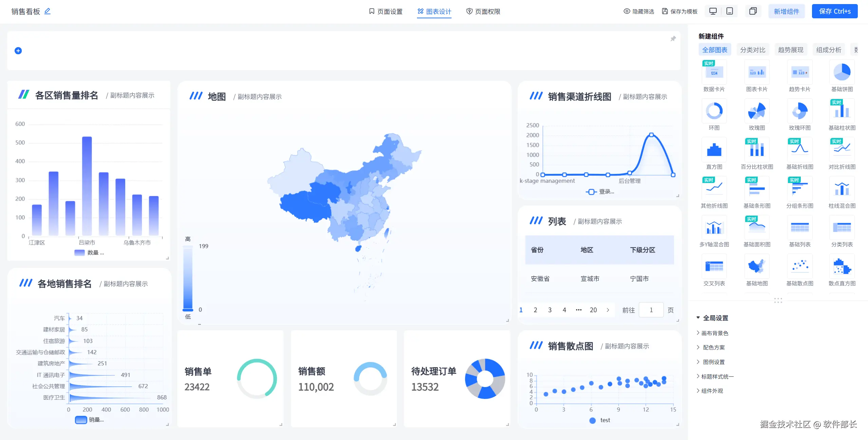Click the map color range slider
Screen dimensions: 868x440
[x=188, y=278]
